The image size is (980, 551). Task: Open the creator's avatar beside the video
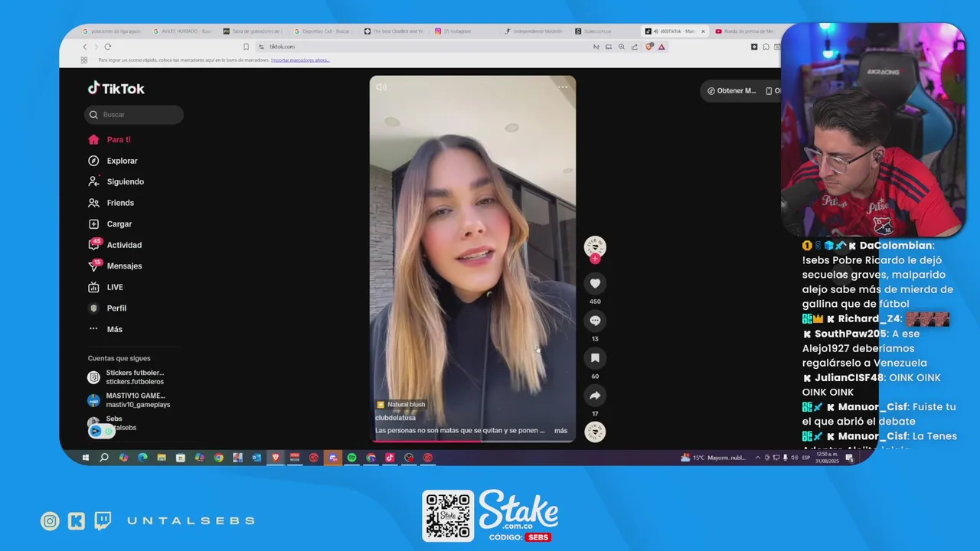(x=595, y=246)
